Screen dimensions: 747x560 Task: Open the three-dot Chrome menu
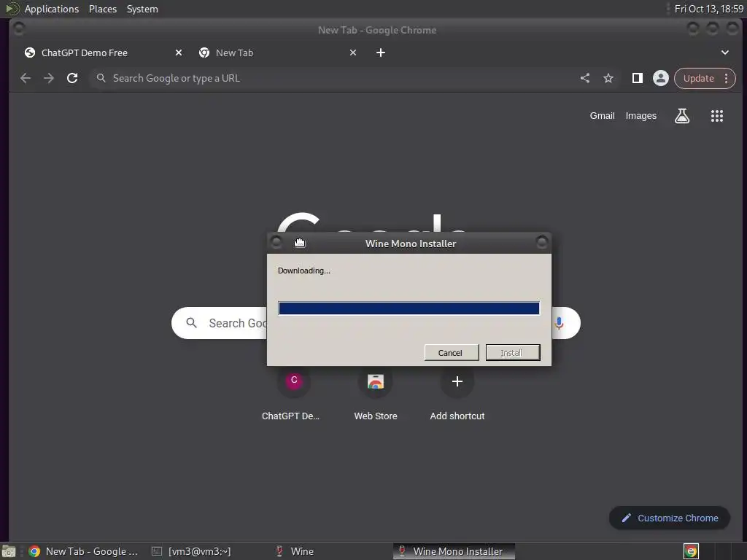[726, 78]
